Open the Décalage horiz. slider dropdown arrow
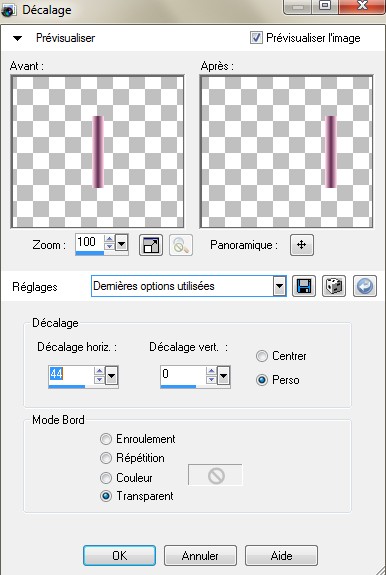 [111, 376]
